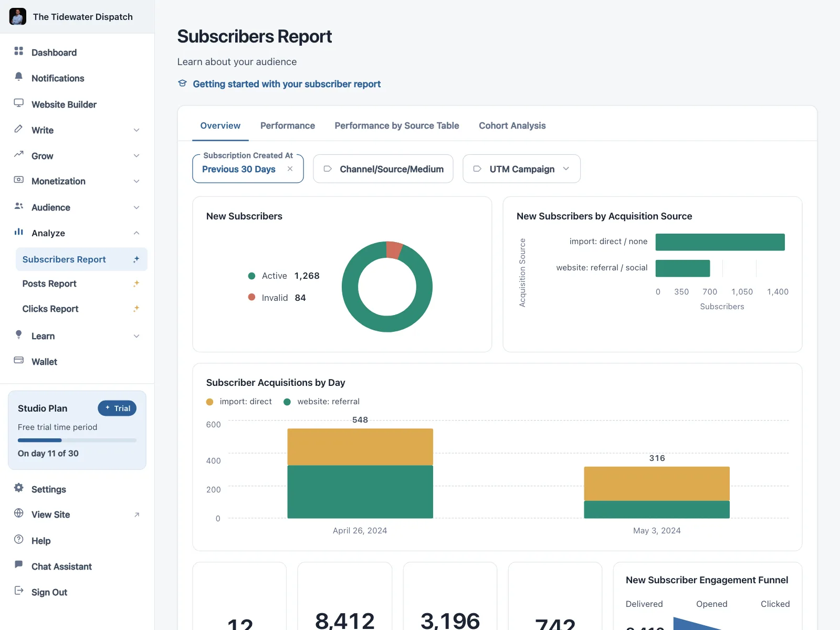Click the Help question mark icon
This screenshot has height=630, width=840.
pos(19,539)
